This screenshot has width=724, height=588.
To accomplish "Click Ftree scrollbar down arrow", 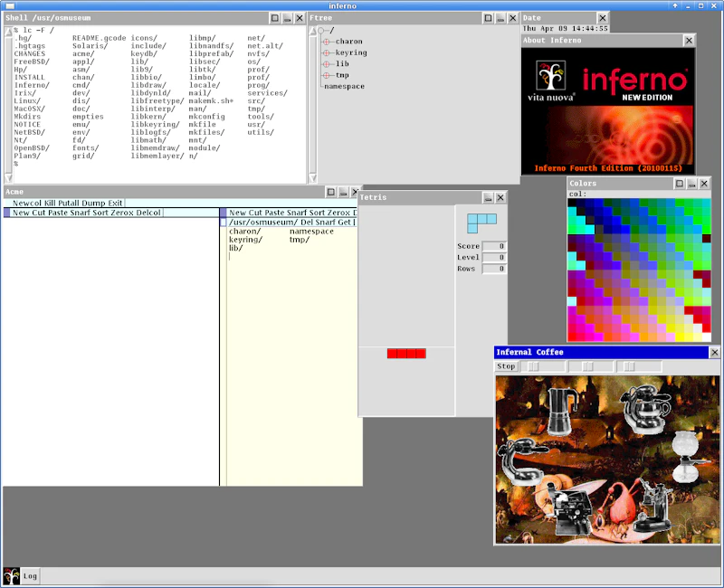I will [312, 177].
